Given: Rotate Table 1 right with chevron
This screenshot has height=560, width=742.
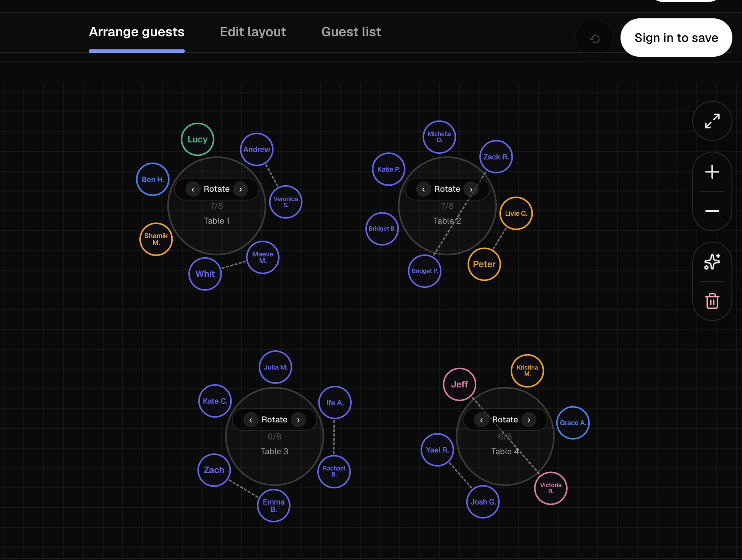Looking at the screenshot, I should pos(240,189).
